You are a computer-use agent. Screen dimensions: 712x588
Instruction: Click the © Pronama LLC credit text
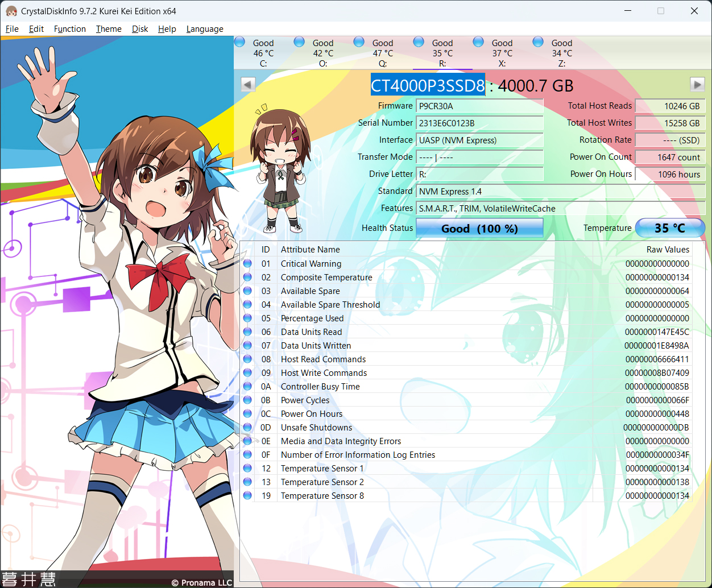click(202, 582)
